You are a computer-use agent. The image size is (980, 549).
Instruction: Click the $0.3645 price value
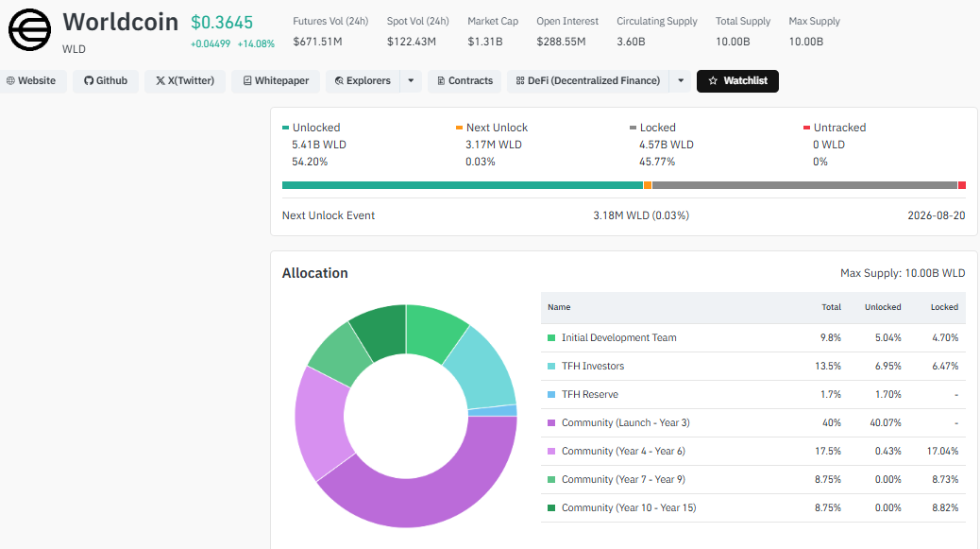pos(222,23)
